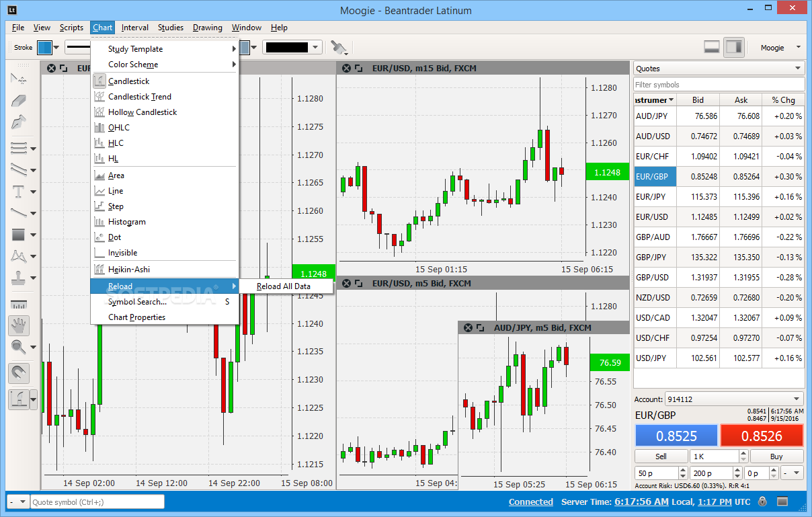Open the Study Template submenu
Screen dimensions: 812x517
tap(165, 49)
